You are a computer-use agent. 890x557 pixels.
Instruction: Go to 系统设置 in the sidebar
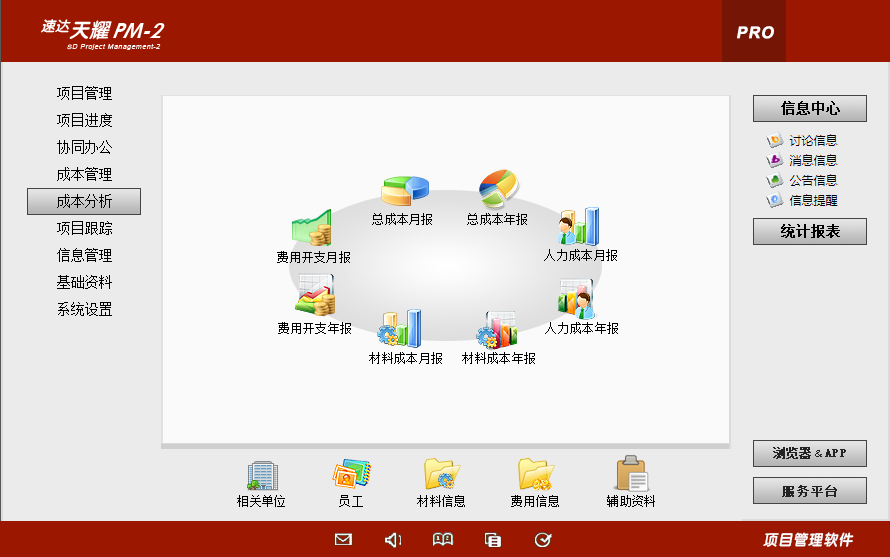tap(84, 310)
